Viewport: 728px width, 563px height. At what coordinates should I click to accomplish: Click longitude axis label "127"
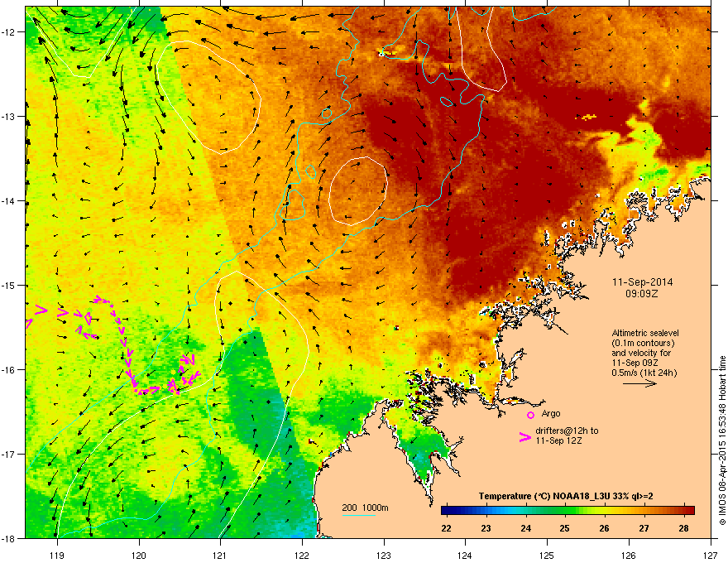point(711,555)
